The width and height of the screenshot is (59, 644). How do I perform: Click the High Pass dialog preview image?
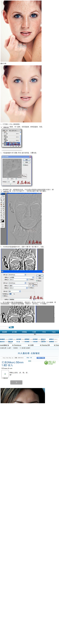tap(12, 168)
